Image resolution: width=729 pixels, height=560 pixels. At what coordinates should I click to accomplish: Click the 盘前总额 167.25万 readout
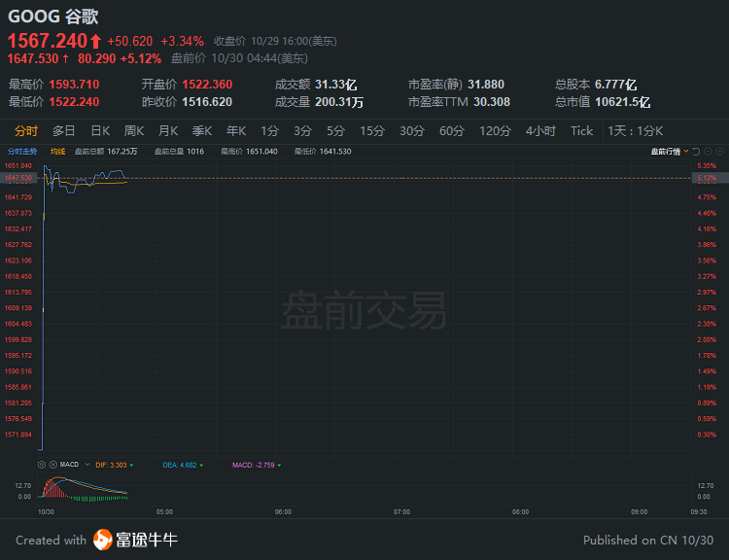[x=106, y=151]
